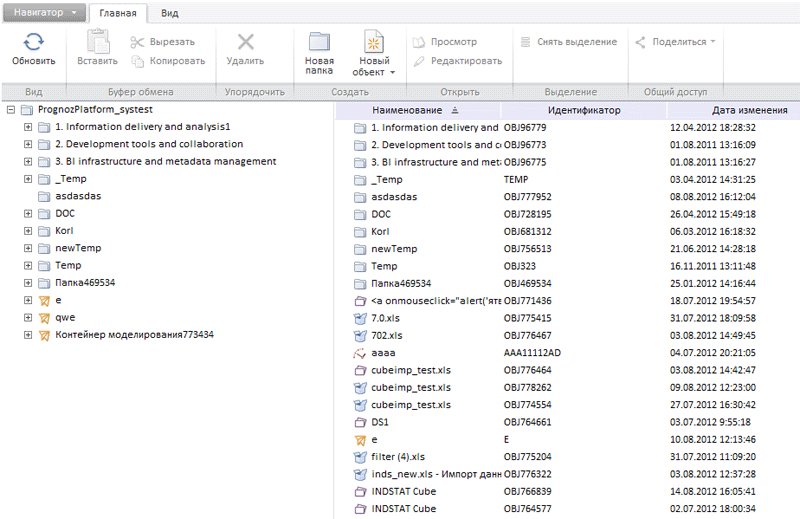Select the Korl folder in tree
The height and width of the screenshot is (519, 800).
coord(64,231)
